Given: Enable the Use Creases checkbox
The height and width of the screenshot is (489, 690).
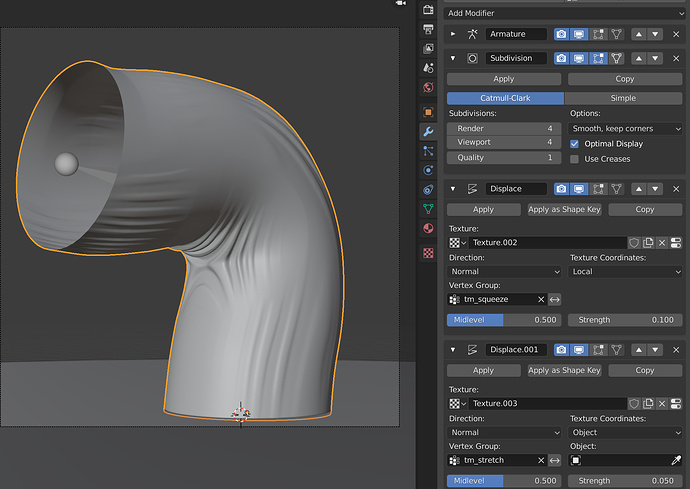Looking at the screenshot, I should [x=574, y=159].
